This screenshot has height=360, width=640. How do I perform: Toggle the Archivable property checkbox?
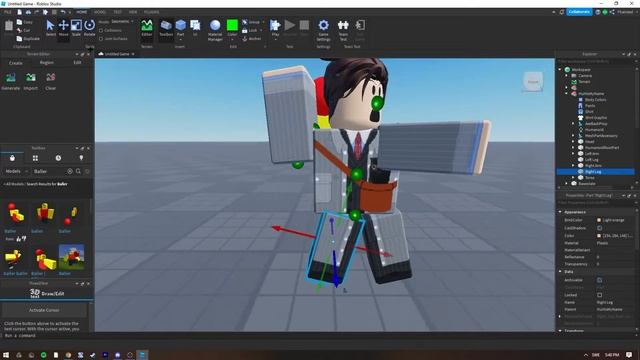[x=599, y=280]
